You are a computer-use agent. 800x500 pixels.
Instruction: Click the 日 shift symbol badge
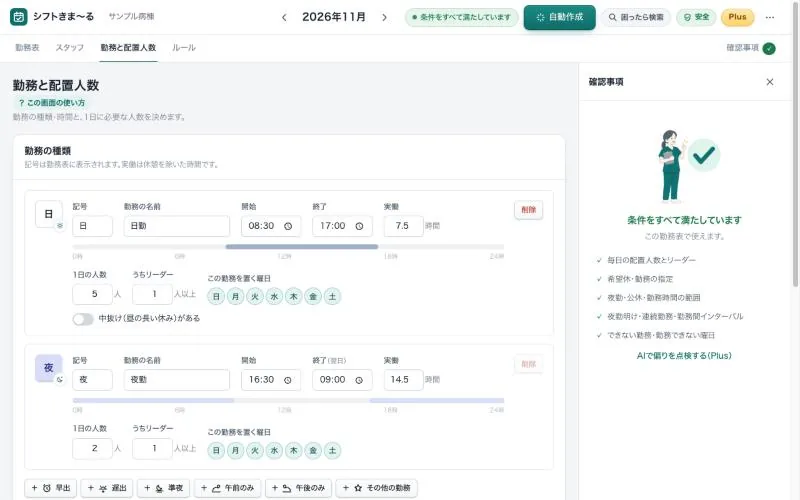48,214
